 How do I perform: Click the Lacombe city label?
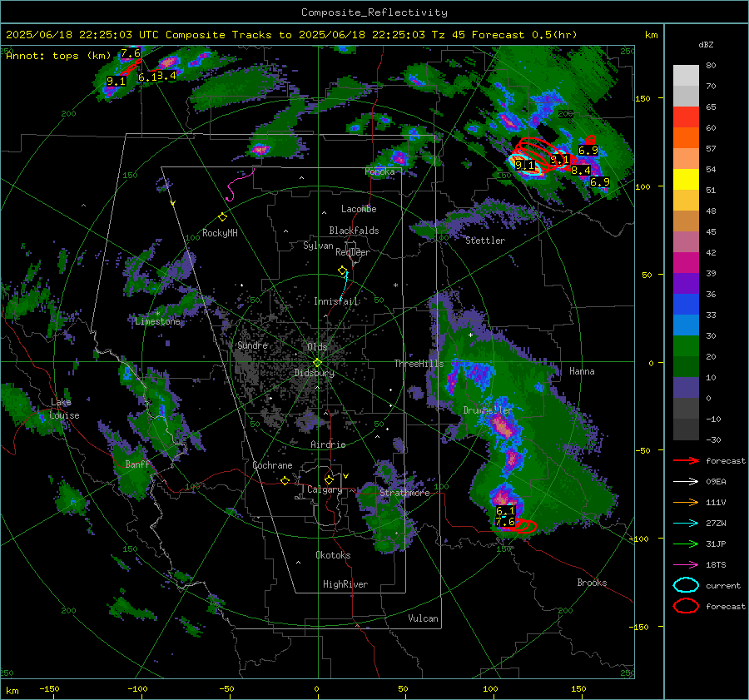tap(359, 209)
